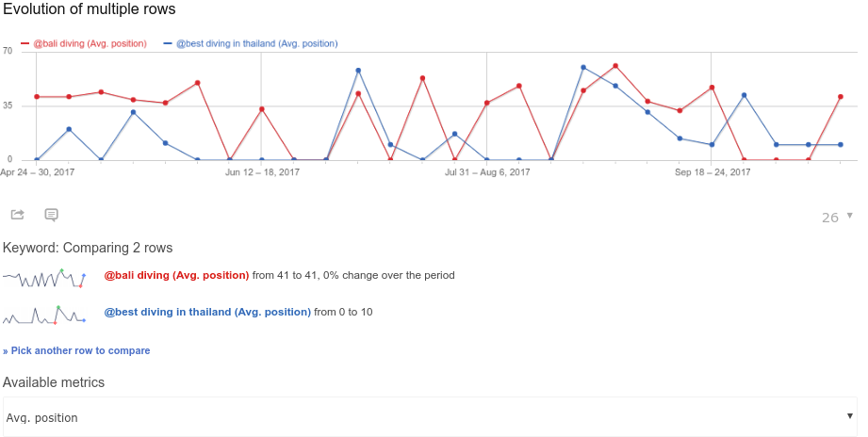Viewport: 868px width, 437px height.
Task: Click bold red @bali diving keyword link
Action: coord(176,276)
